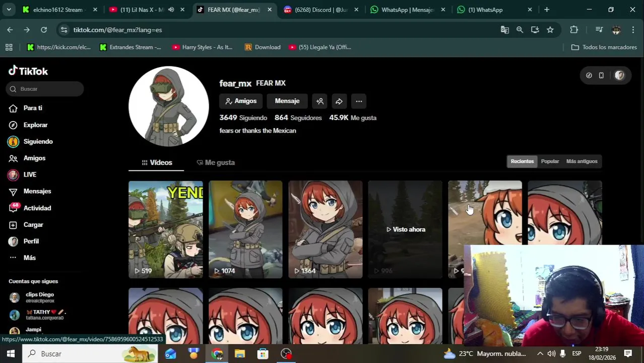
Task: Open Microsoft Store from the taskbar
Action: [263, 354]
